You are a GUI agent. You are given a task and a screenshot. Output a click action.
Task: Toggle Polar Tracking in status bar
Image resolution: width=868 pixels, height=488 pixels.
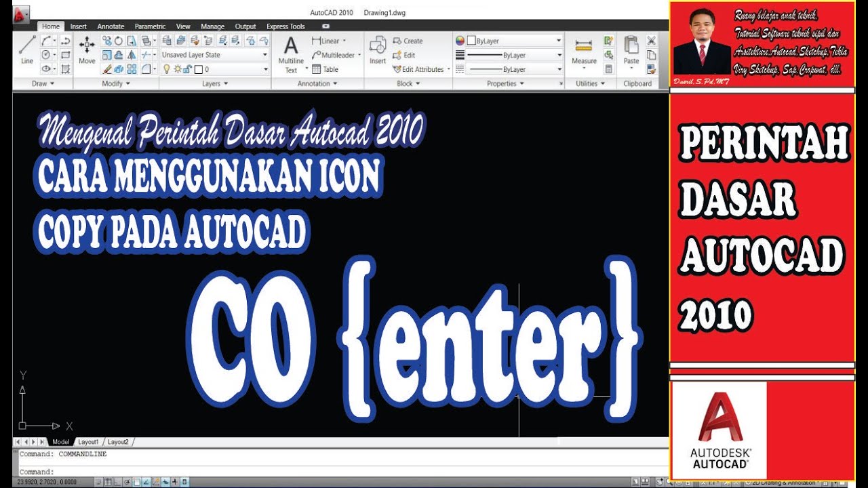(x=127, y=482)
